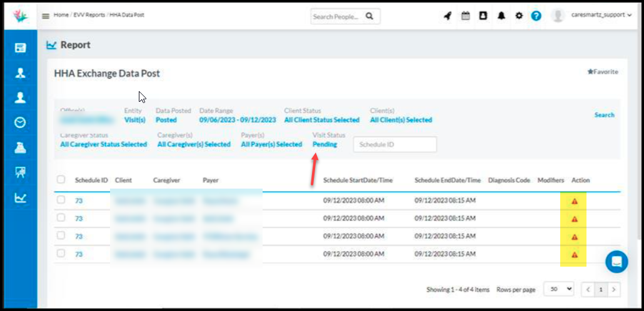Open the live chat bubble
Image resolution: width=644 pixels, height=311 pixels.
pos(616,262)
